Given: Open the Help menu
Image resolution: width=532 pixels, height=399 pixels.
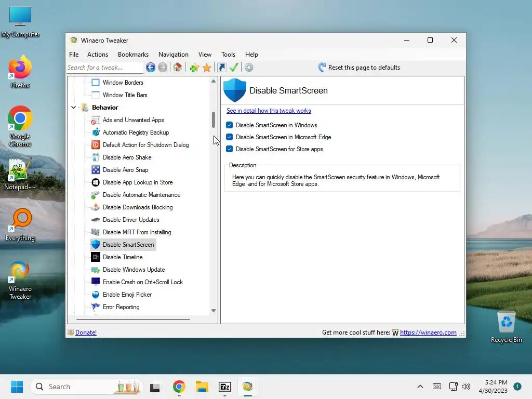Looking at the screenshot, I should pos(252,54).
